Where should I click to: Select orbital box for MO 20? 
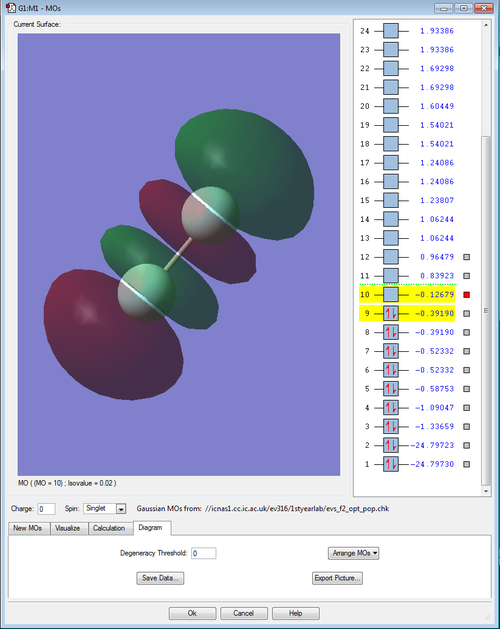pos(390,106)
